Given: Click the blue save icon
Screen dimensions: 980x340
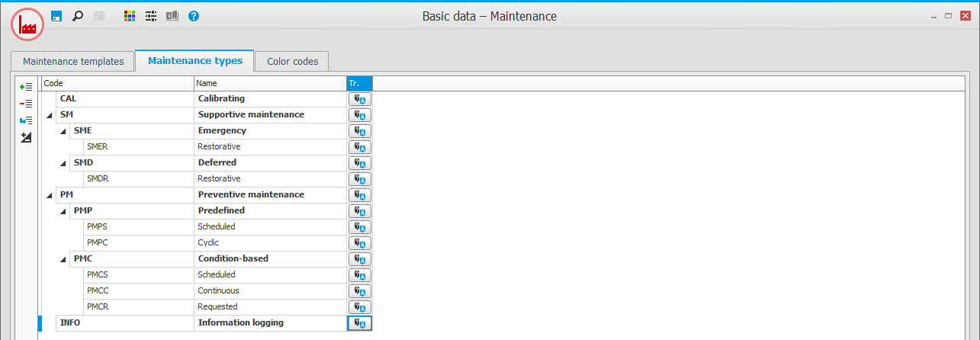Looking at the screenshot, I should point(56,15).
